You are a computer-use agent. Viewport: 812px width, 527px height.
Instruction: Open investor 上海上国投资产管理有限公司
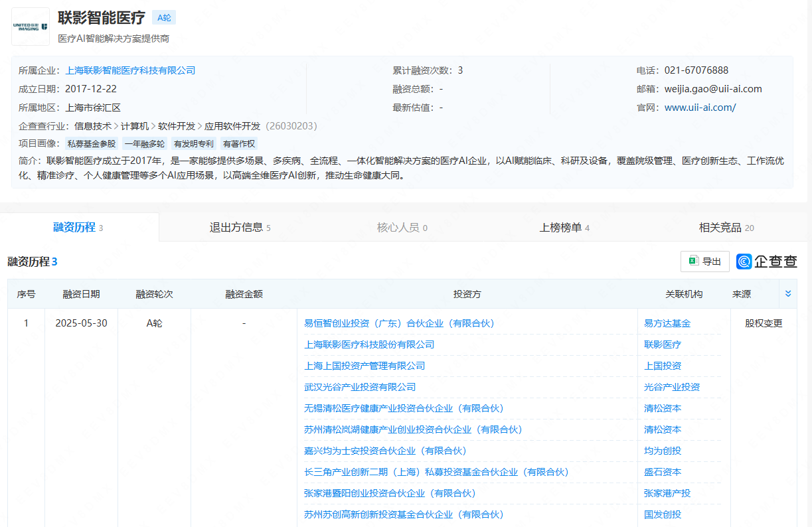365,366
